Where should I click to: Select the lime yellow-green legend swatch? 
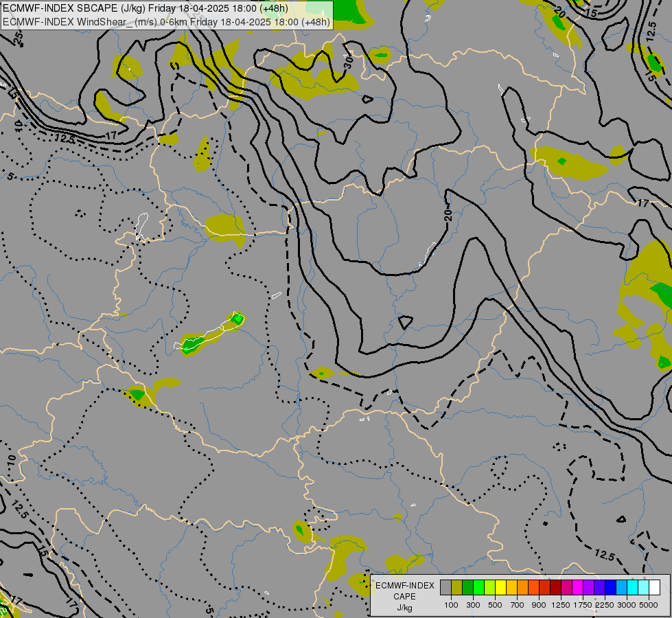490,587
